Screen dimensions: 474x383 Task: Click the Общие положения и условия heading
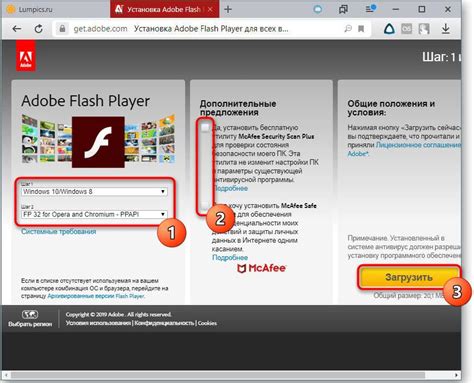[x=391, y=108]
